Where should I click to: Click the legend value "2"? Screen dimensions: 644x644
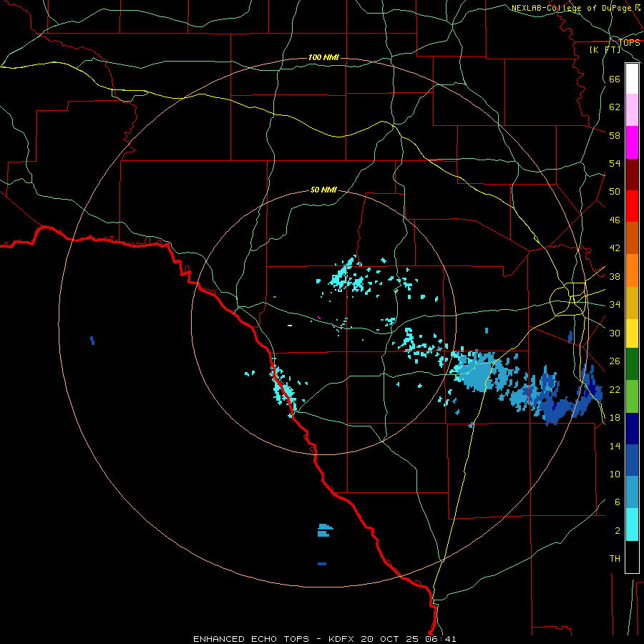[x=617, y=530]
